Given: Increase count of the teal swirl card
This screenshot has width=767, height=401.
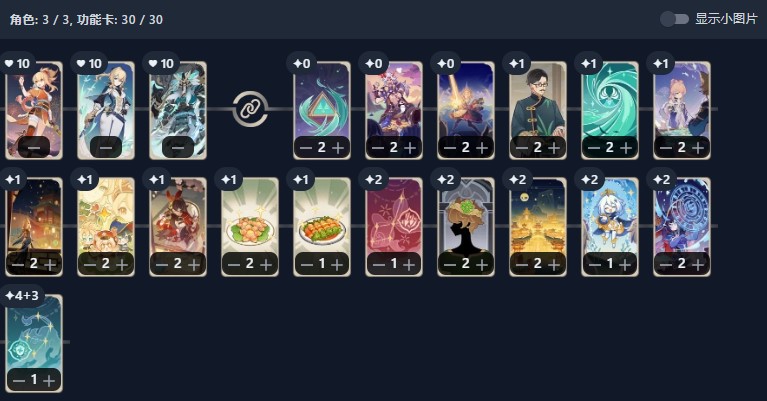Looking at the screenshot, I should 626,147.
